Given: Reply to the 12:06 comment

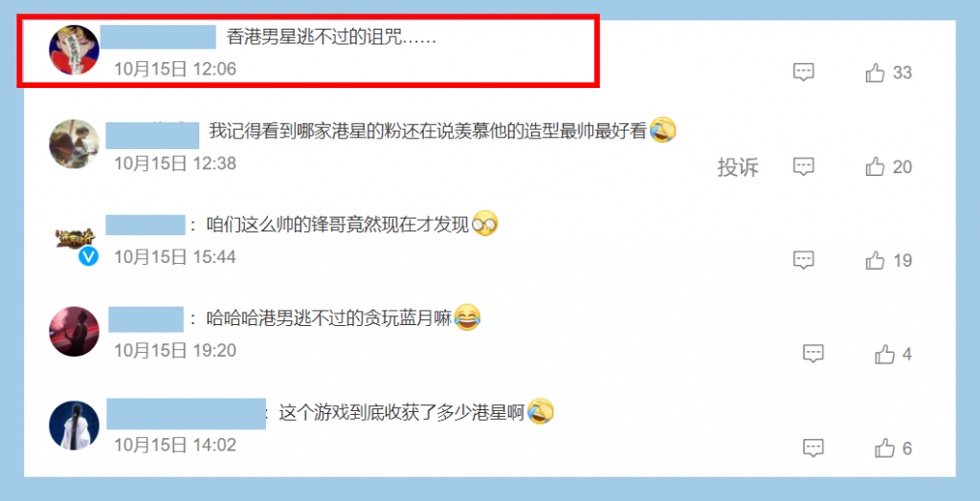Looking at the screenshot, I should [803, 73].
